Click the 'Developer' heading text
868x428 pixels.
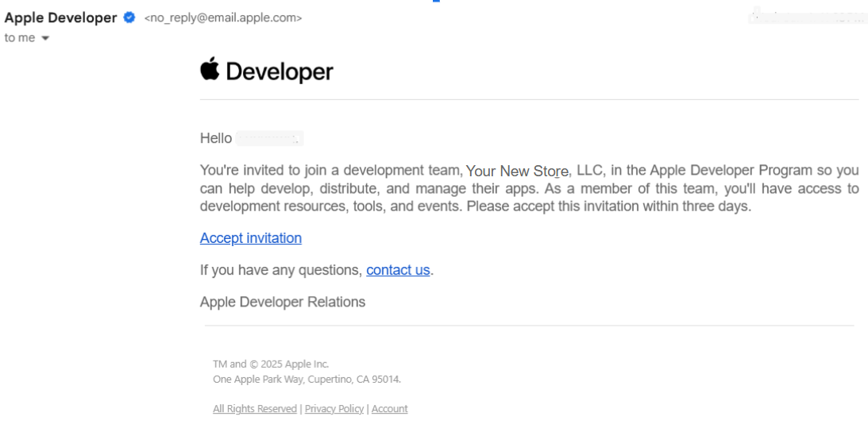click(x=280, y=72)
